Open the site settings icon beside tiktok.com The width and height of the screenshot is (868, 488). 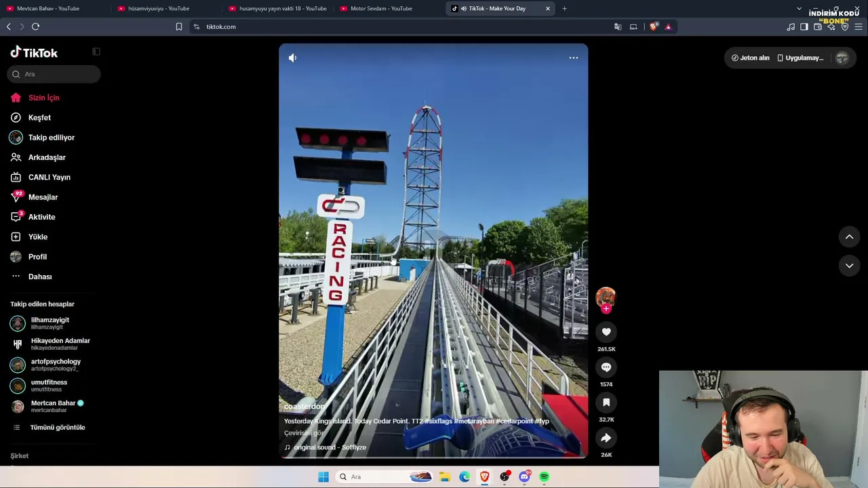coord(197,26)
